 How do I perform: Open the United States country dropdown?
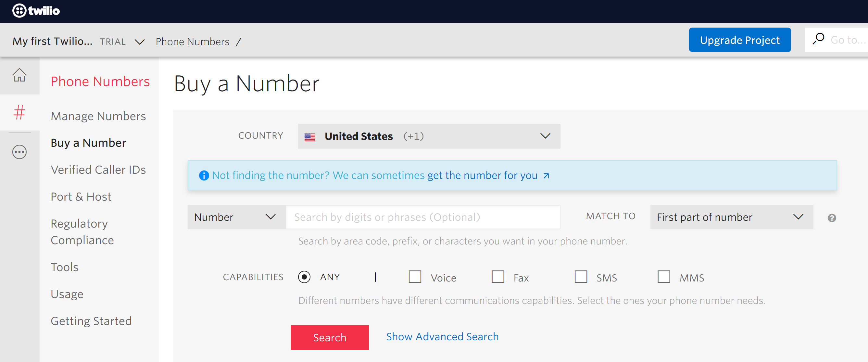click(429, 136)
